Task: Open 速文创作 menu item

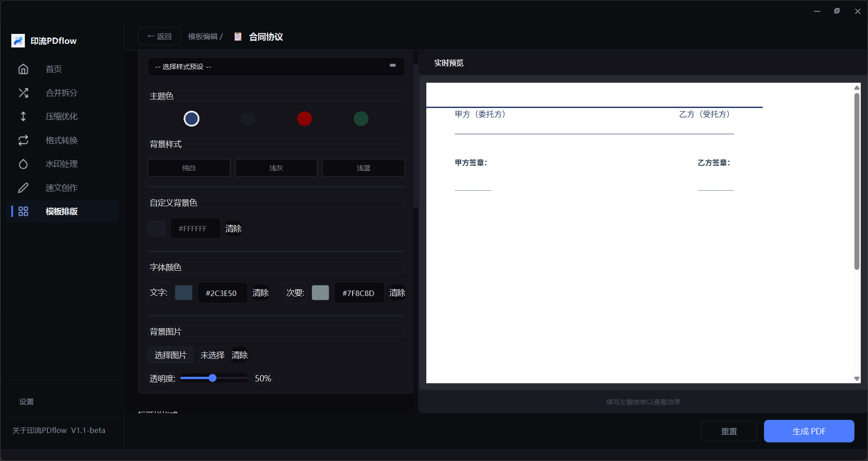Action: [62, 188]
